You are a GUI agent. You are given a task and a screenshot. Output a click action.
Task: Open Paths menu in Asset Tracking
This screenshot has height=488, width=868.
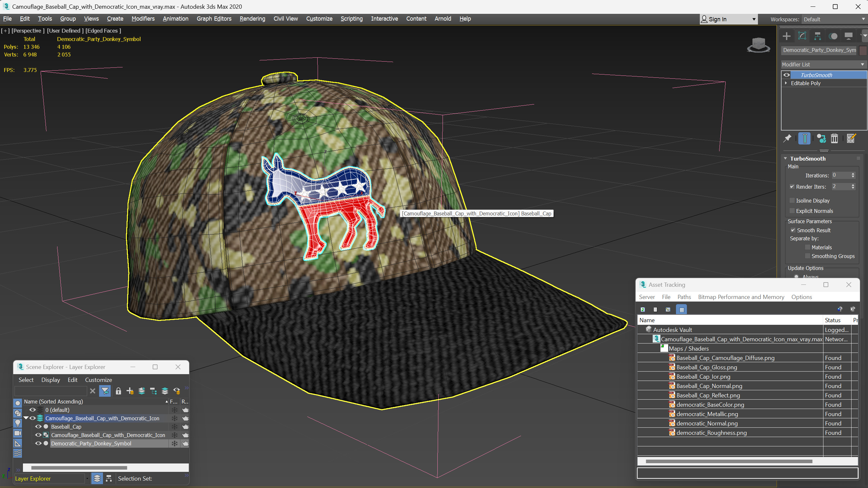[684, 297]
